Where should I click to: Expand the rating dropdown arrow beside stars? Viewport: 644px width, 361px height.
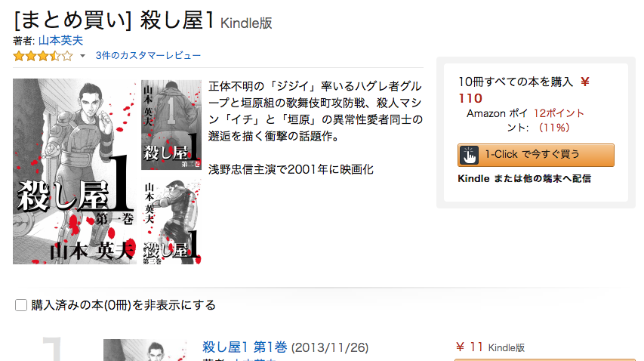pos(82,56)
